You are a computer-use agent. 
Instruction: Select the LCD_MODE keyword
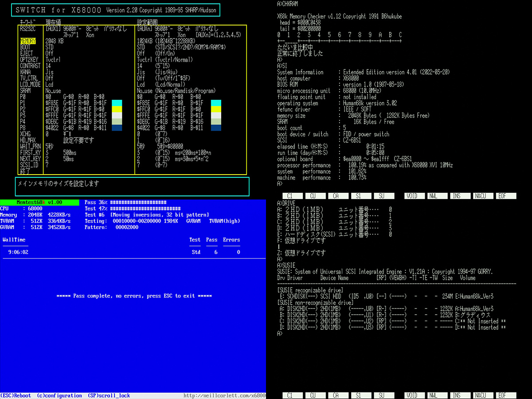coord(30,84)
